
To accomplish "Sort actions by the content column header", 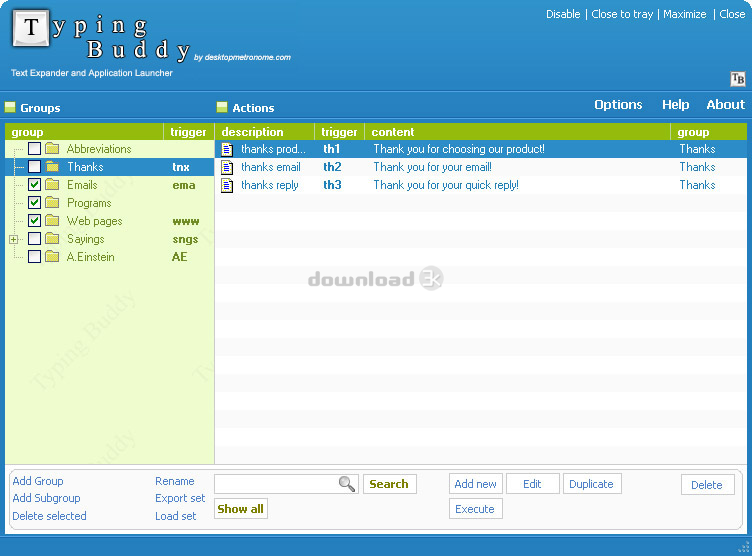I will (x=392, y=132).
